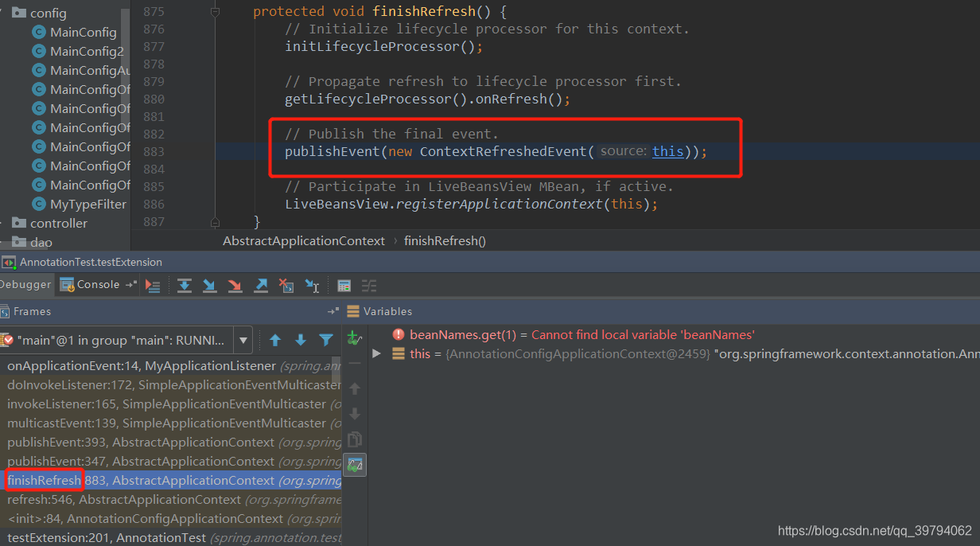Screen dimensions: 980x546
Task: Click the Variables panel header icon
Action: click(x=354, y=311)
